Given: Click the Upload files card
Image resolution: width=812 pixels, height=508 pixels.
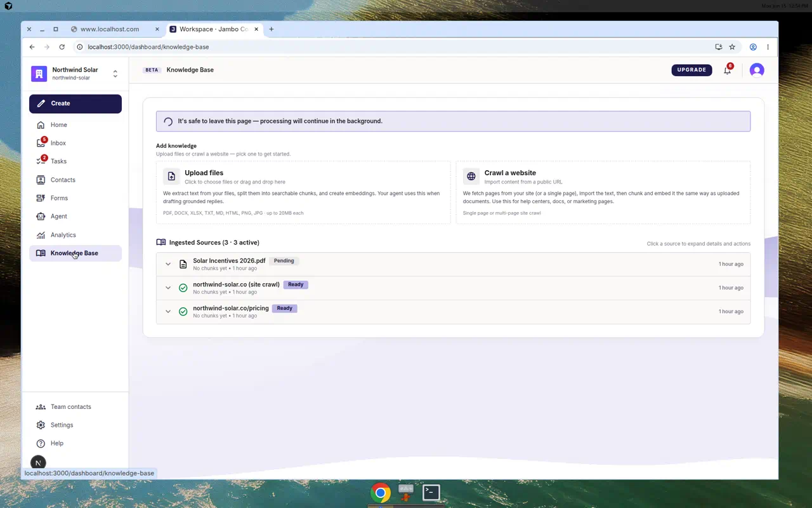Looking at the screenshot, I should [x=303, y=192].
